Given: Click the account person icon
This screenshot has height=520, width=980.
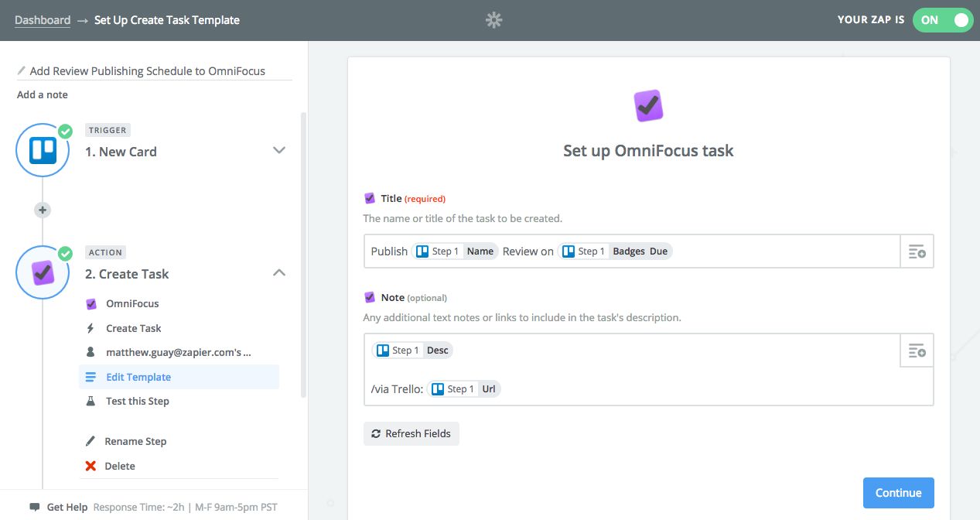Looking at the screenshot, I should (90, 352).
